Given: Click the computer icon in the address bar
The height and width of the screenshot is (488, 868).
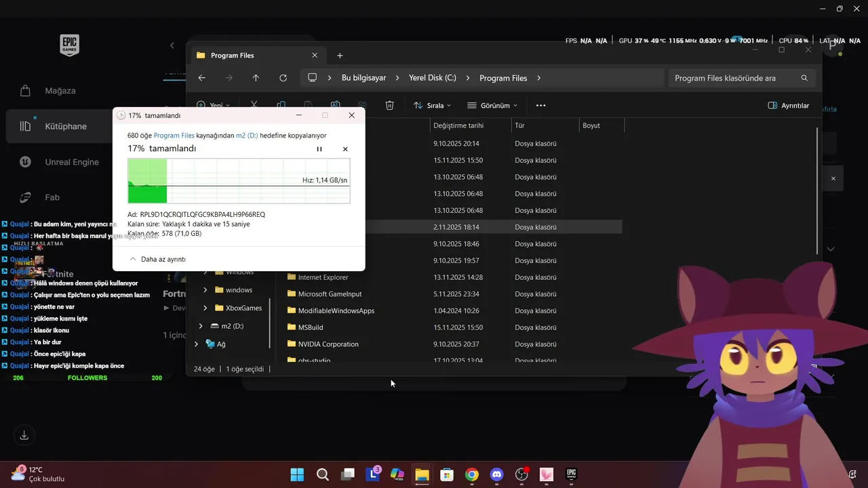Looking at the screenshot, I should coord(312,78).
